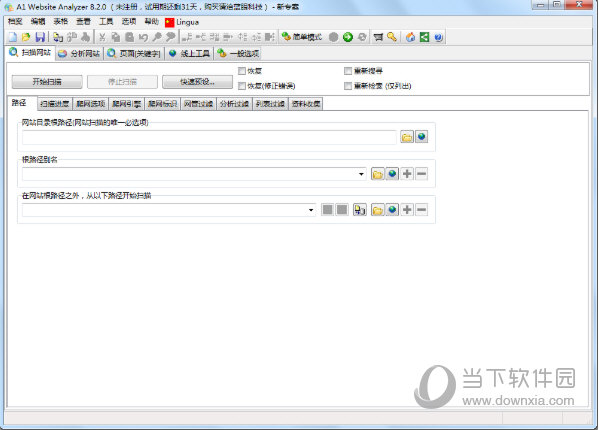Toggle 简单模式 simple mode in toolbar
This screenshot has height=430, width=599.
tap(302, 37)
